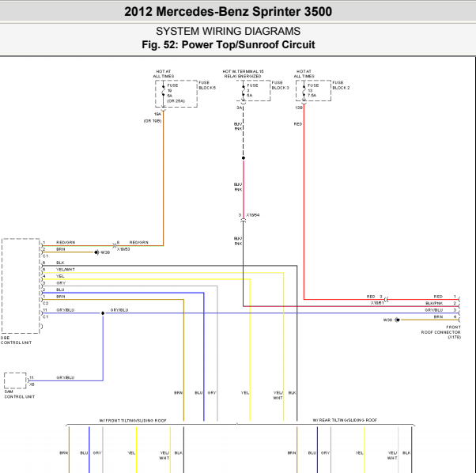The height and width of the screenshot is (473, 476).
Task: Click 'BRN' wire label leading to W30
Action: pos(60,249)
